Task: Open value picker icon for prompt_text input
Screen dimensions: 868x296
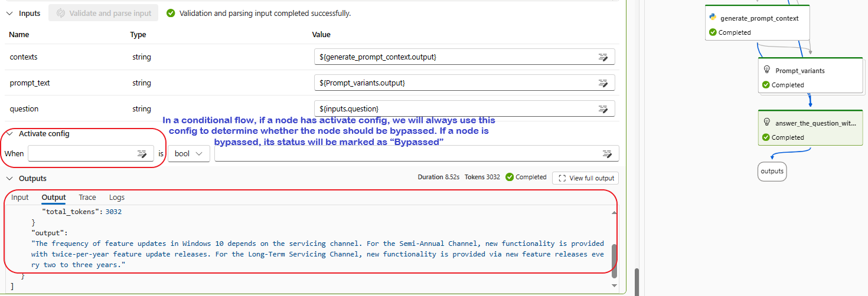Action: tap(603, 83)
